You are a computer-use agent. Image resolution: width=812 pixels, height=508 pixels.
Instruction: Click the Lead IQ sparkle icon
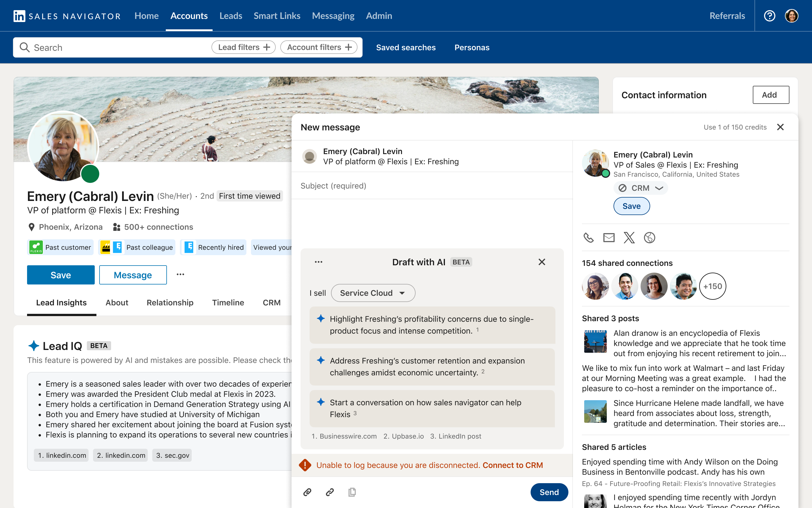34,346
